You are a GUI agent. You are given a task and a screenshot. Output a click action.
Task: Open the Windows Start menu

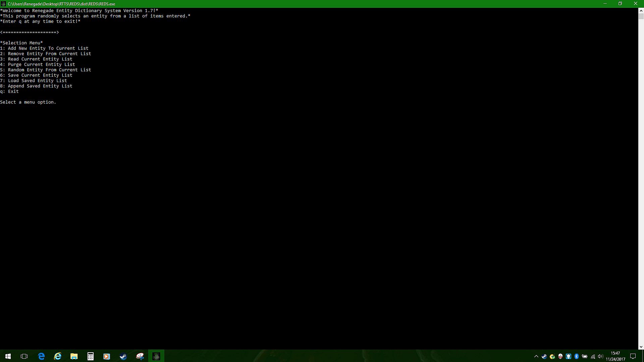point(8,356)
